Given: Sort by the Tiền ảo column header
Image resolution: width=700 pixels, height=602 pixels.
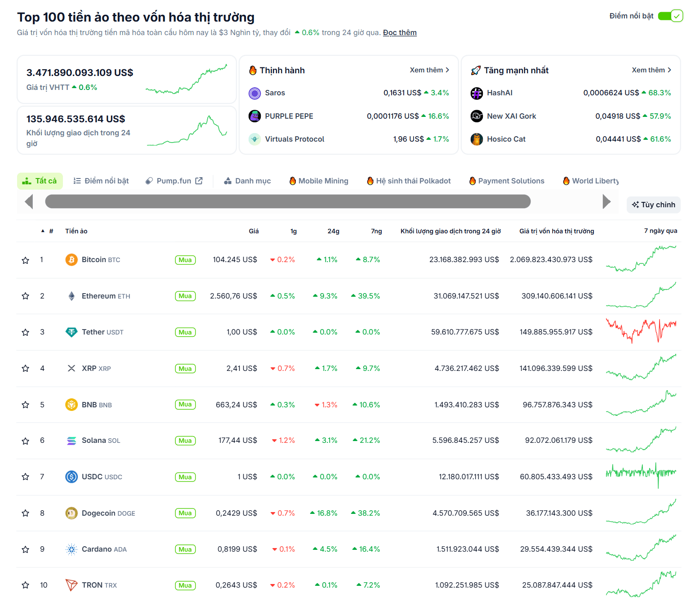Looking at the screenshot, I should [x=76, y=231].
